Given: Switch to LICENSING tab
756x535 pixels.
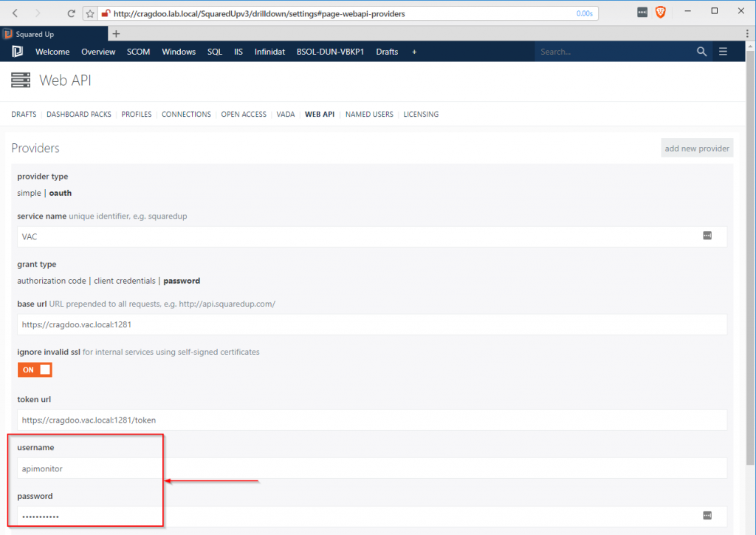Looking at the screenshot, I should [x=421, y=115].
